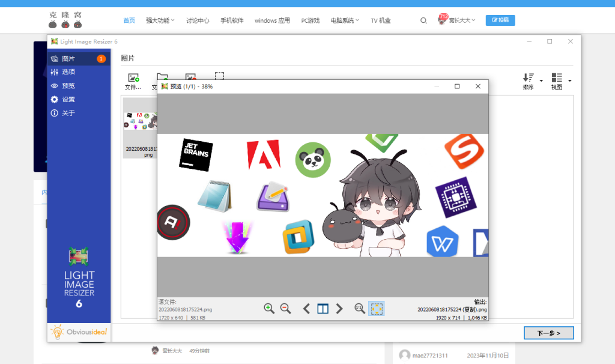Expand the 电脑系统 website menu
The height and width of the screenshot is (364, 615).
point(345,20)
